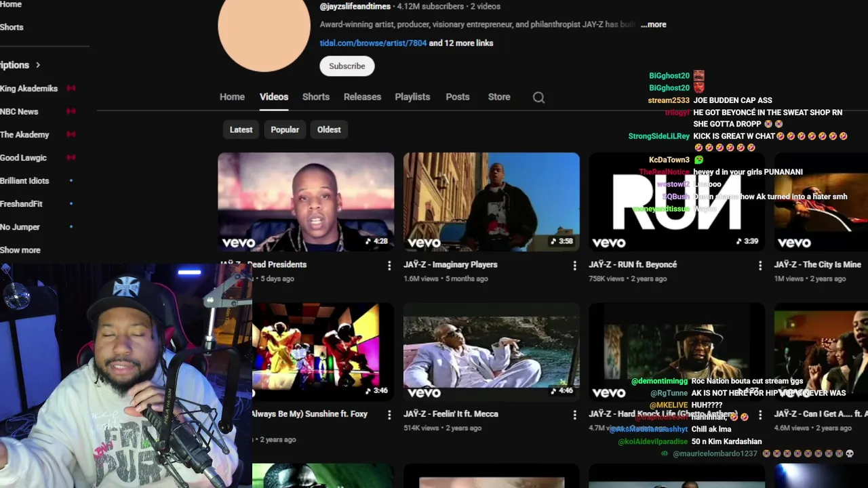Sort videos by Latest chip
The image size is (868, 488).
point(241,129)
